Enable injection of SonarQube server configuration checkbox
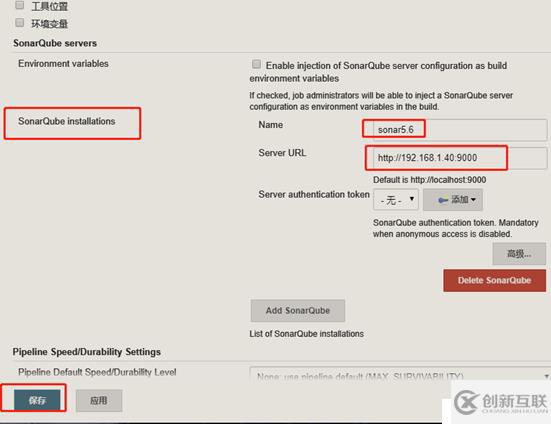This screenshot has width=551, height=424. click(257, 64)
